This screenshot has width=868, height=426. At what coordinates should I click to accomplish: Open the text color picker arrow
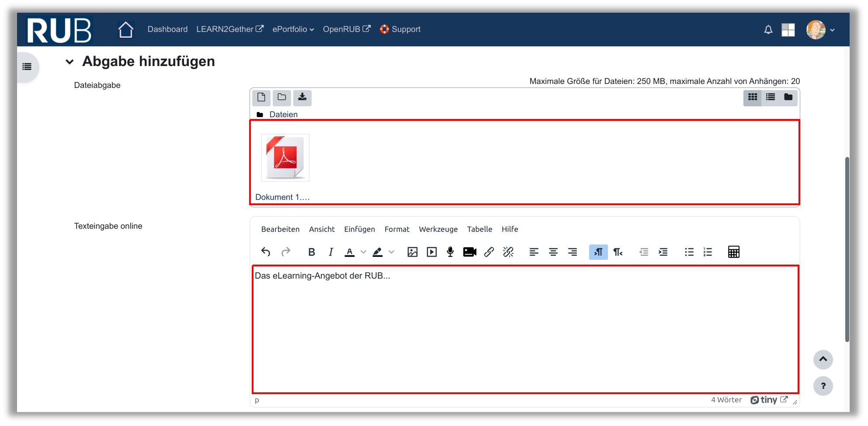click(363, 252)
